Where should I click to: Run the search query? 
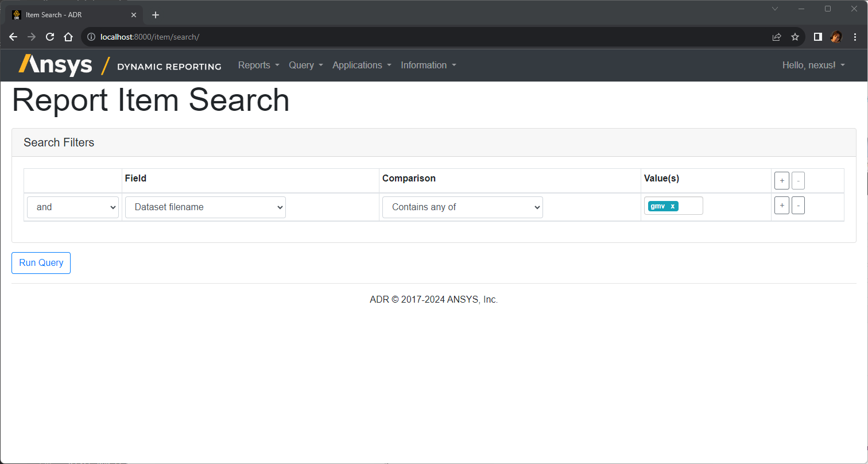[41, 263]
